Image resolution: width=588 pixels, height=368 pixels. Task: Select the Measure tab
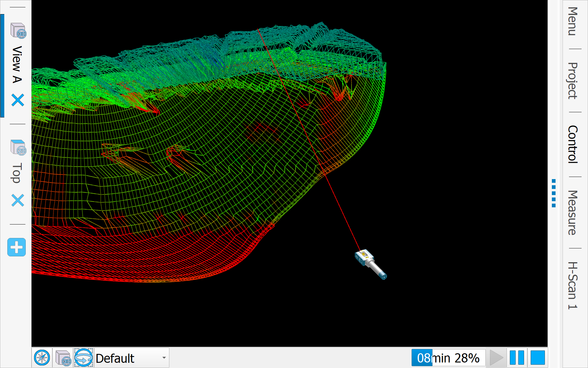(x=572, y=213)
